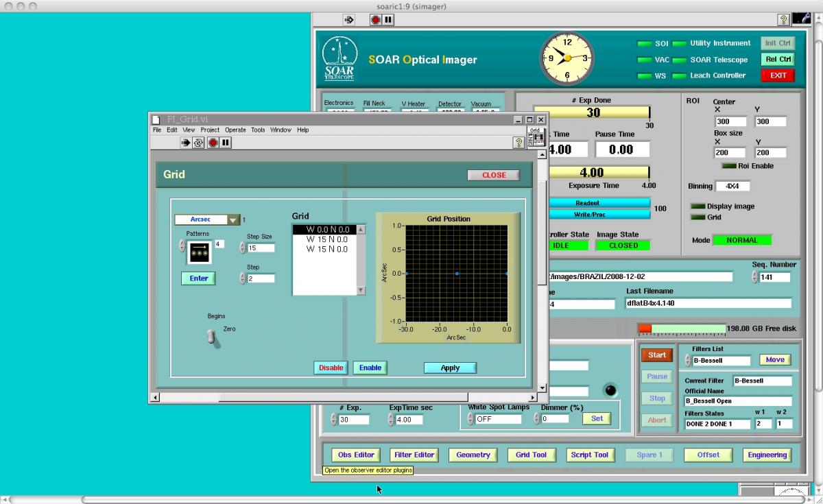
Task: Click the Last Filename field dflatB4x4.140
Action: click(x=708, y=303)
